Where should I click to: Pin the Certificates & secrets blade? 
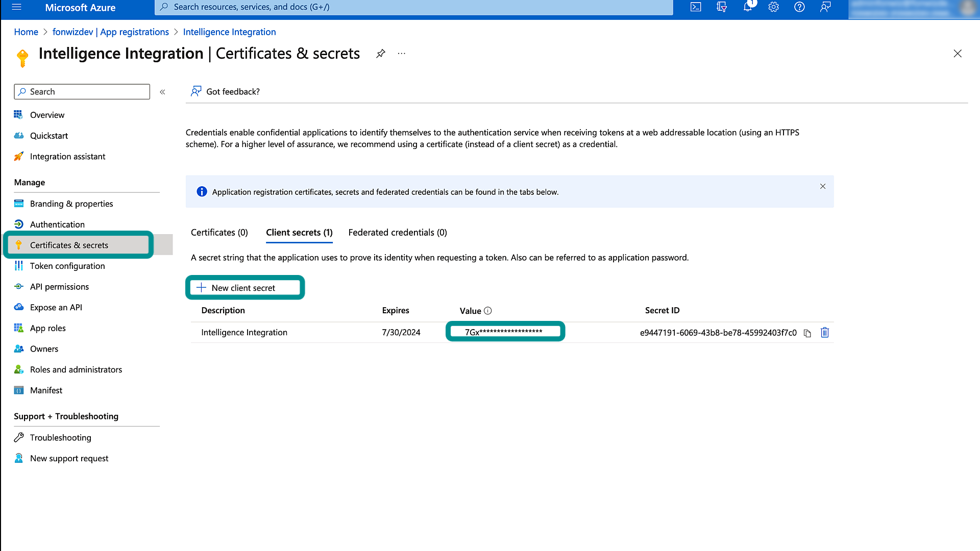click(381, 54)
